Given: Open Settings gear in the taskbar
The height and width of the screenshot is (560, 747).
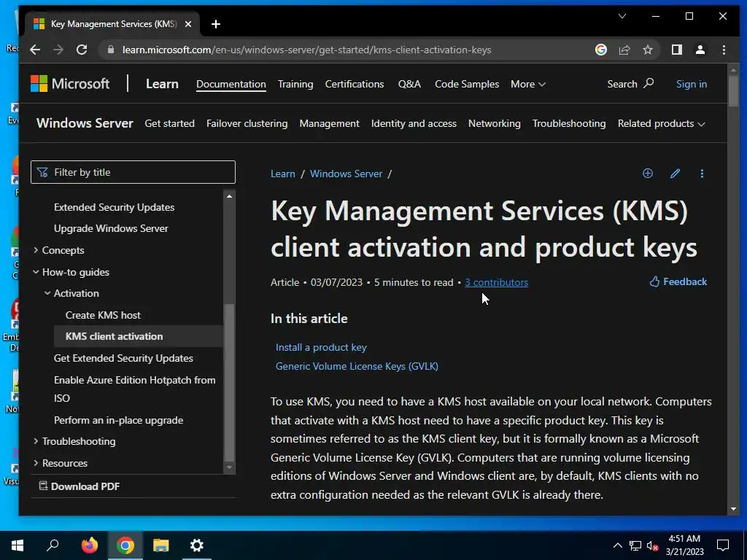Looking at the screenshot, I should tap(197, 545).
